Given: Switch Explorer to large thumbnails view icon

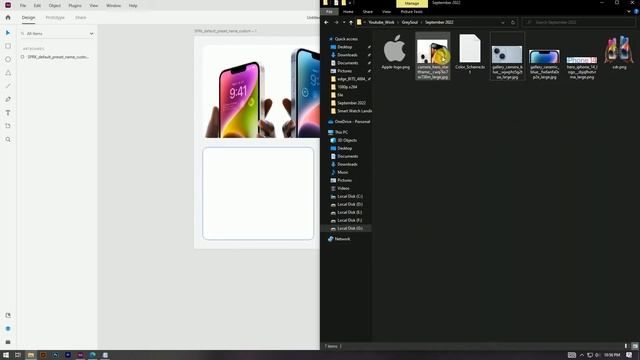Looking at the screenshot, I should pos(635,346).
